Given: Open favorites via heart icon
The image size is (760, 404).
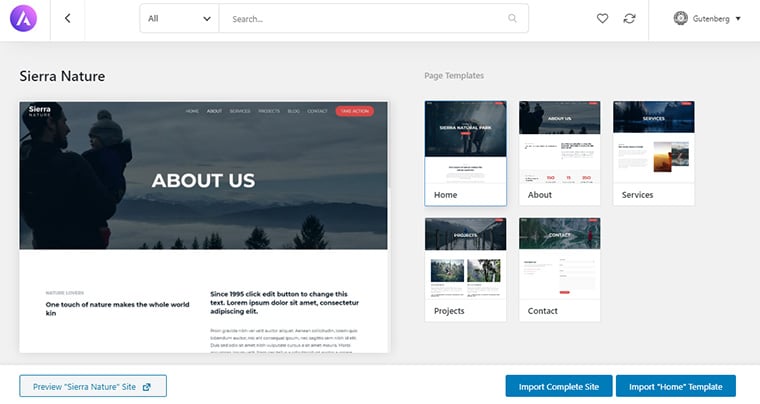Looking at the screenshot, I should [602, 18].
